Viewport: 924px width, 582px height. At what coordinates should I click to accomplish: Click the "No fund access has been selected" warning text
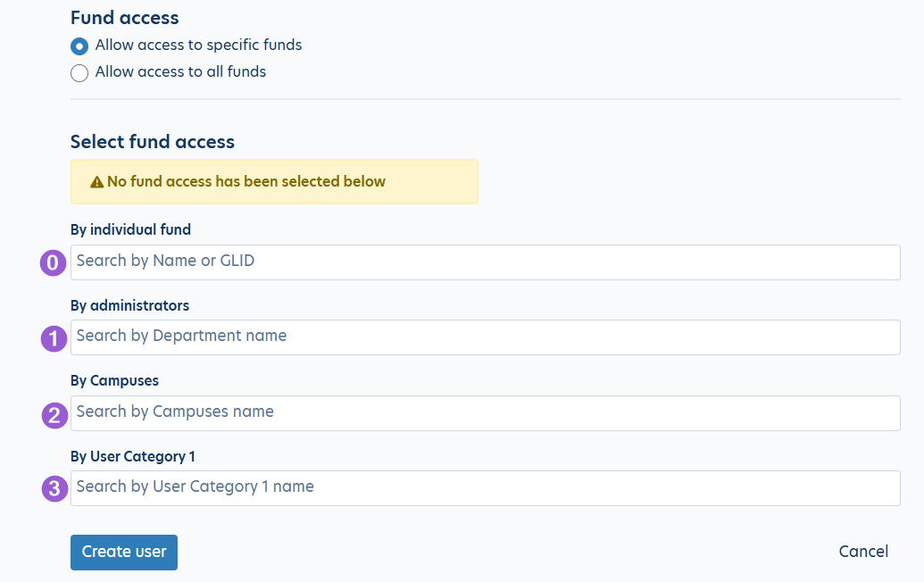point(246,182)
